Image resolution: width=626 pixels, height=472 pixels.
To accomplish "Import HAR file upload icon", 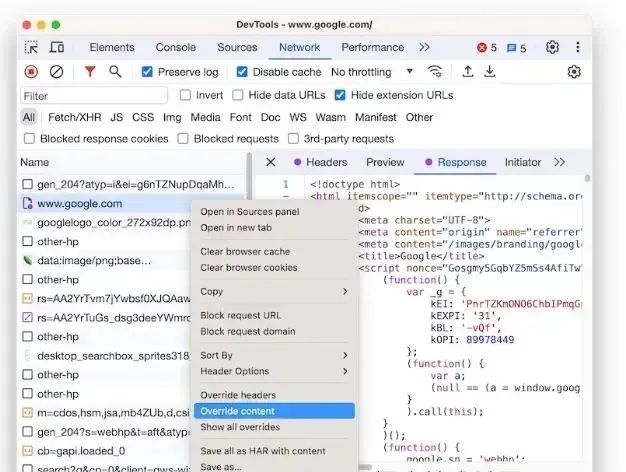I will [468, 71].
